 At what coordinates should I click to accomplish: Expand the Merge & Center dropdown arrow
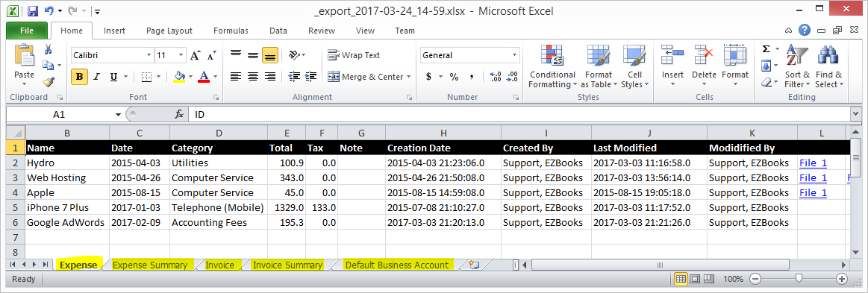(x=408, y=77)
